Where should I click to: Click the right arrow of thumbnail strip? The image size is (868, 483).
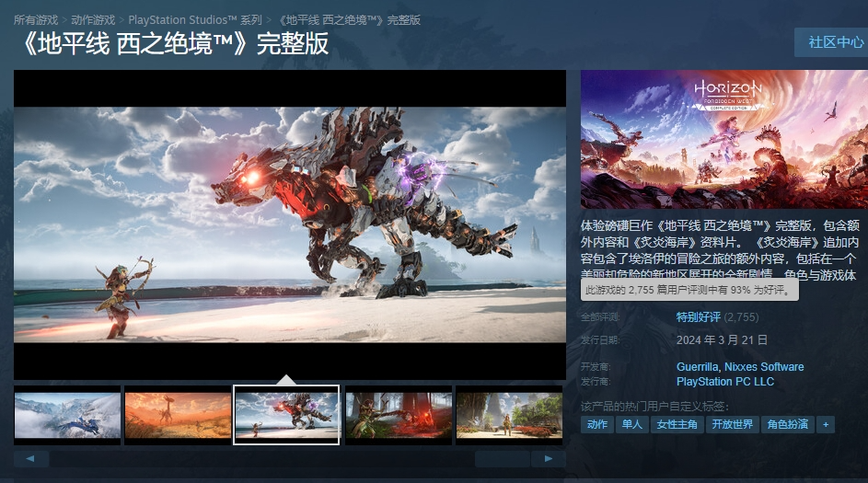548,458
